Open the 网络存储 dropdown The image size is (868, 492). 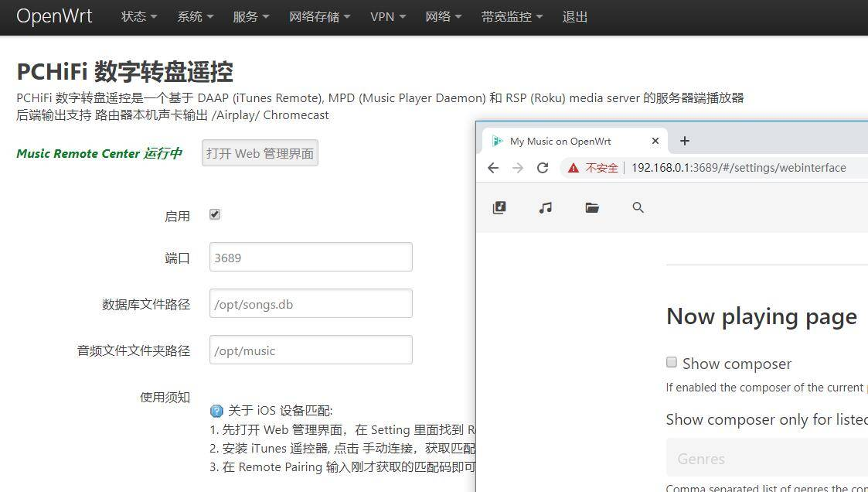point(315,16)
